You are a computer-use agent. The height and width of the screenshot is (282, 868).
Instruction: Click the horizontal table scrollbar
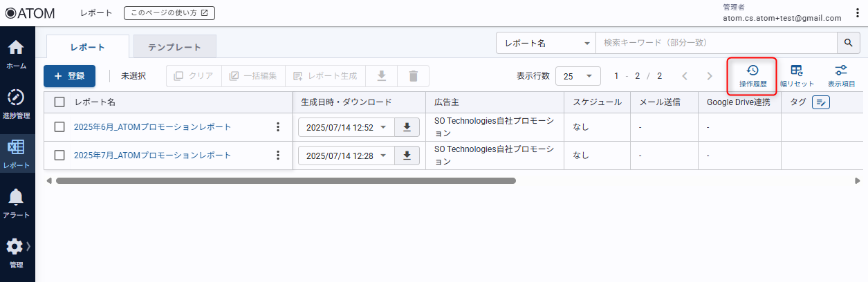(x=286, y=180)
